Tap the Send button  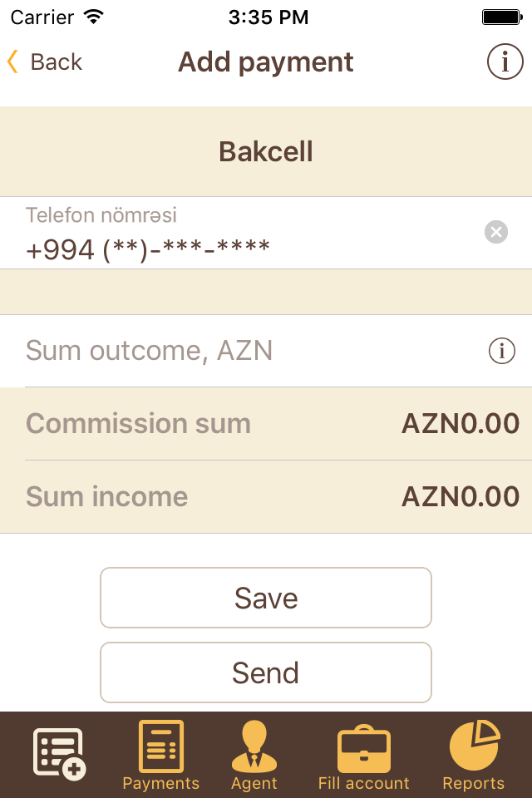(x=266, y=672)
